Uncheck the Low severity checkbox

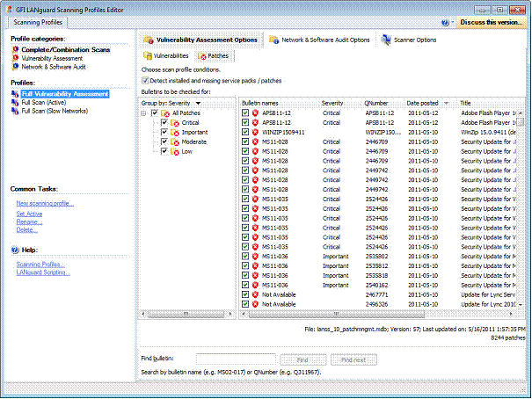164,151
